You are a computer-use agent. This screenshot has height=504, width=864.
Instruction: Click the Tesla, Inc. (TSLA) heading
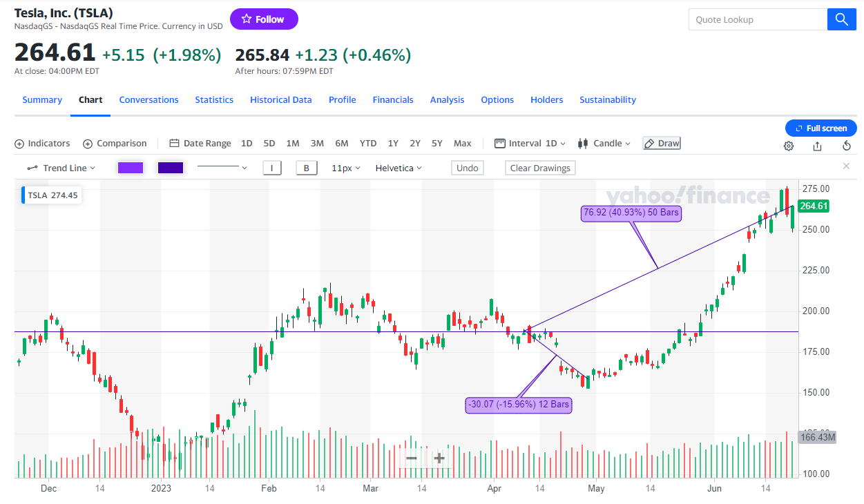(64, 12)
